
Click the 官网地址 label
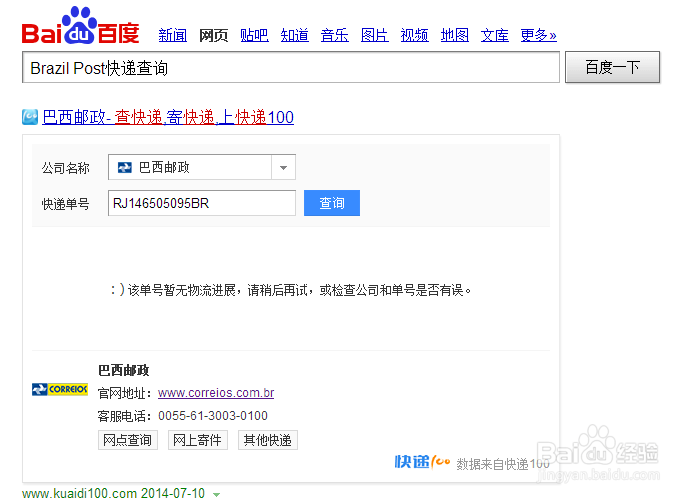(125, 393)
